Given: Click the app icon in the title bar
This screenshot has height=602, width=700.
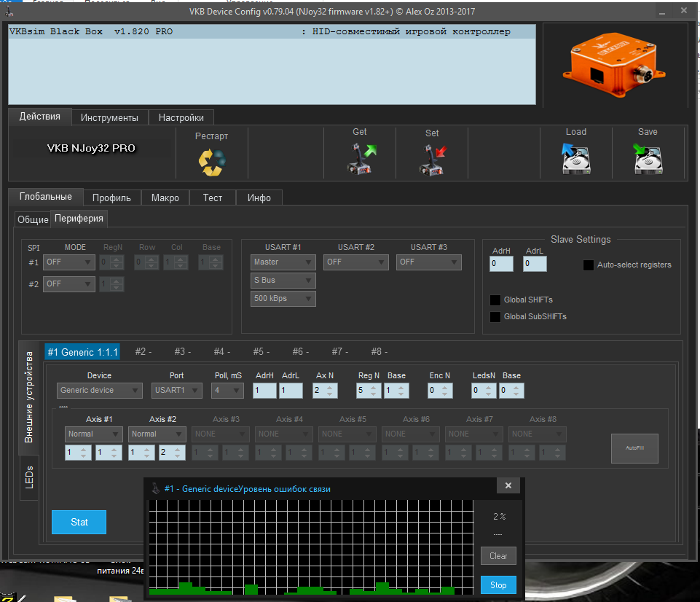Looking at the screenshot, I should click(9, 12).
